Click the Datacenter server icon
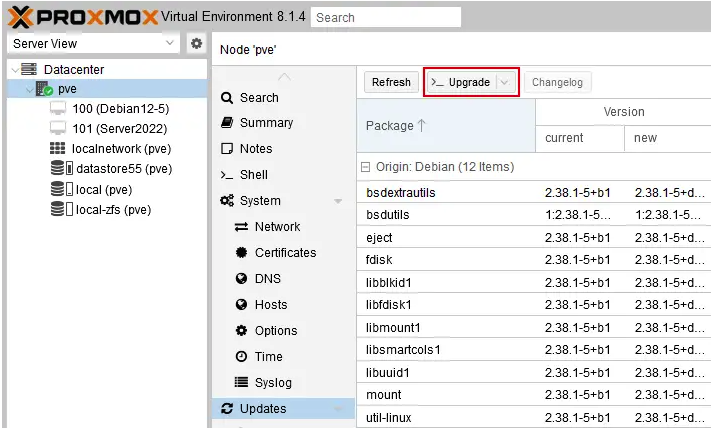Viewport: 724px width, 433px height. click(x=29, y=69)
